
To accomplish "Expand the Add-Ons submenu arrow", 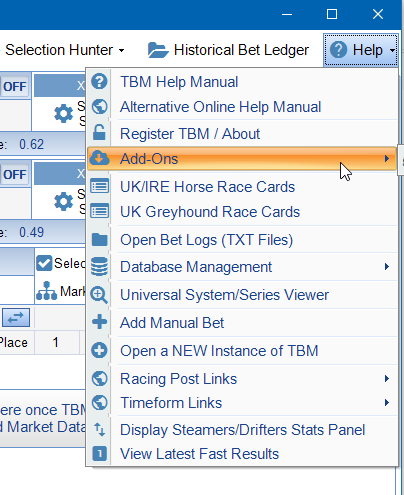I will [x=387, y=159].
